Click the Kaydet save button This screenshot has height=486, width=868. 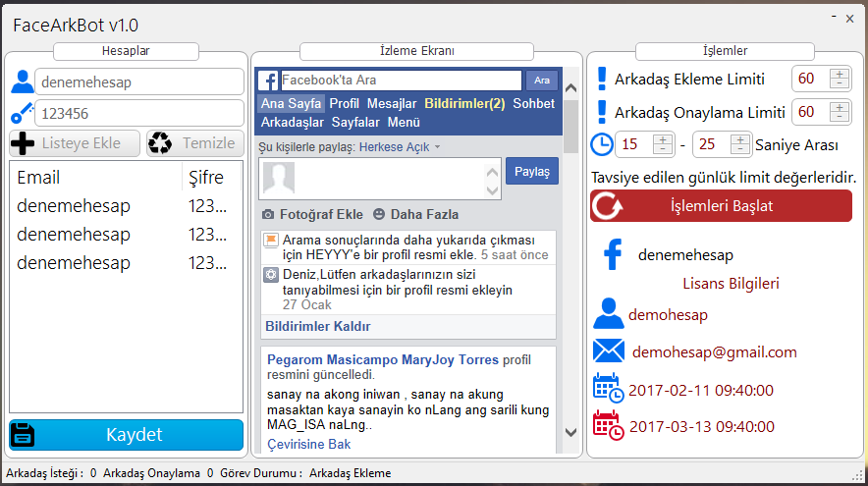(x=127, y=435)
